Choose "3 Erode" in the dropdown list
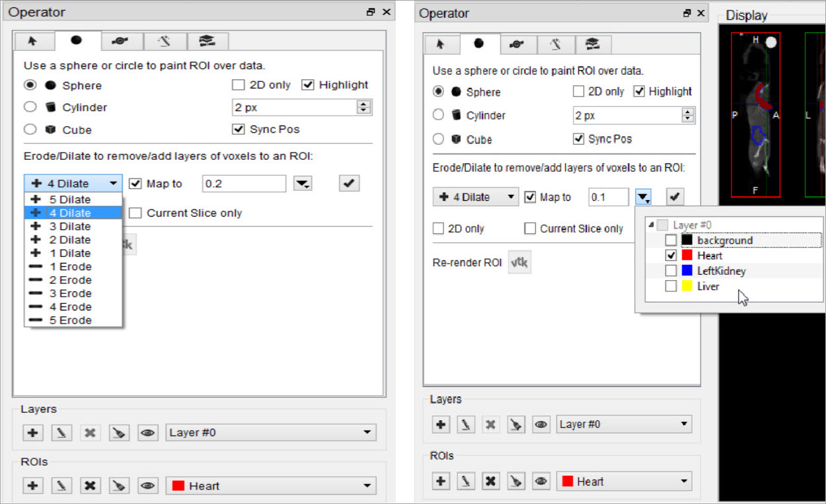Viewport: 826px width, 504px height. tap(70, 293)
